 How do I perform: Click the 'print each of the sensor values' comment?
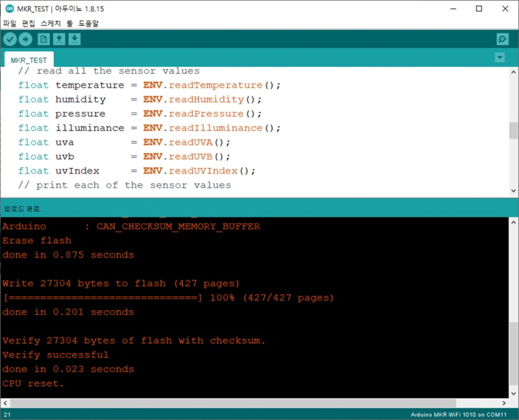(x=125, y=185)
